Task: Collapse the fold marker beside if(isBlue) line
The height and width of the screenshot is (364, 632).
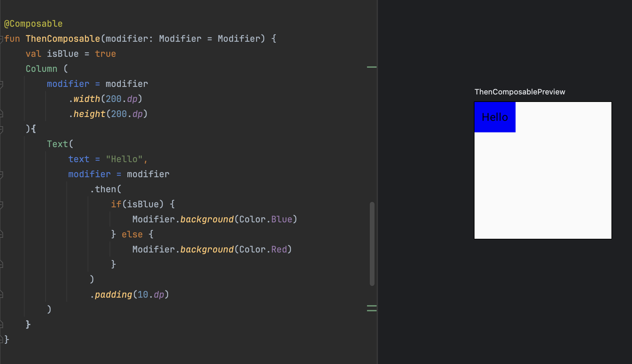Action: click(1, 205)
